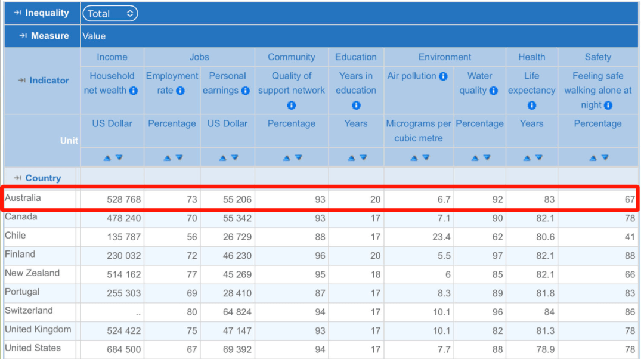Open Air pollution info icon
Screen dimensions: 644x359
(x=443, y=76)
